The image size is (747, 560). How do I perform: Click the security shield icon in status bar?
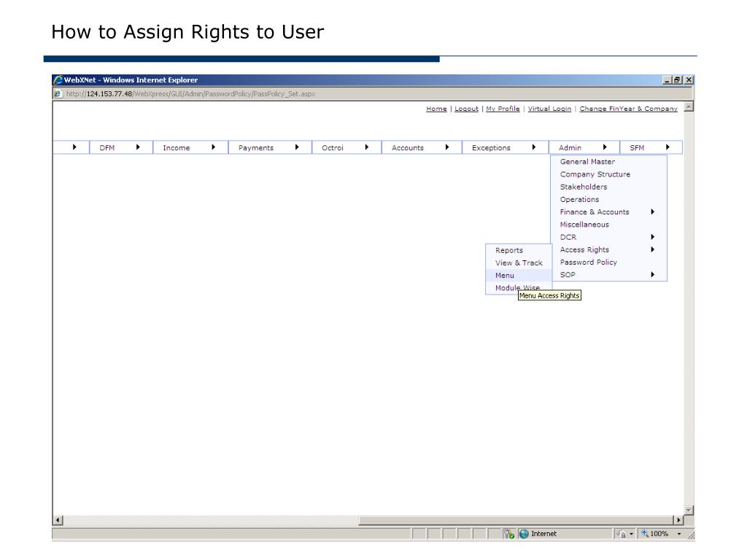coord(510,534)
